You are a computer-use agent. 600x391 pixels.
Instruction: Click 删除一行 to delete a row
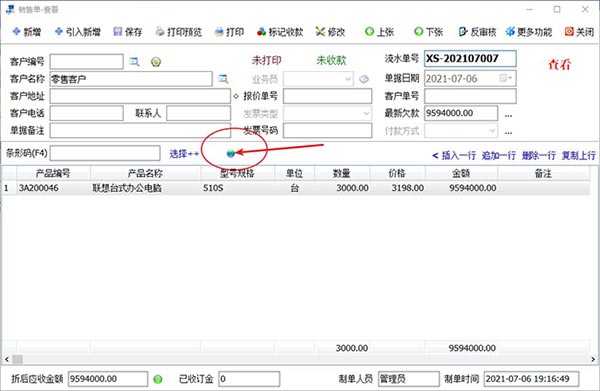point(538,155)
